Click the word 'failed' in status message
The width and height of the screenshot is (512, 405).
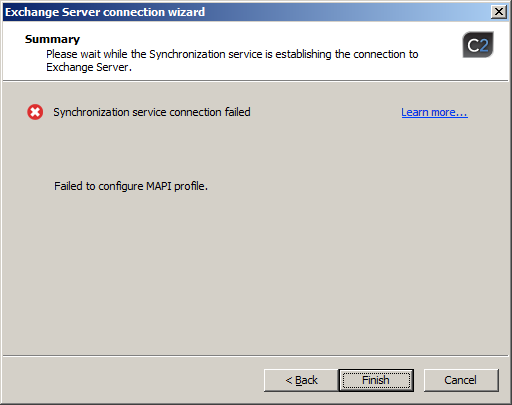click(x=237, y=112)
